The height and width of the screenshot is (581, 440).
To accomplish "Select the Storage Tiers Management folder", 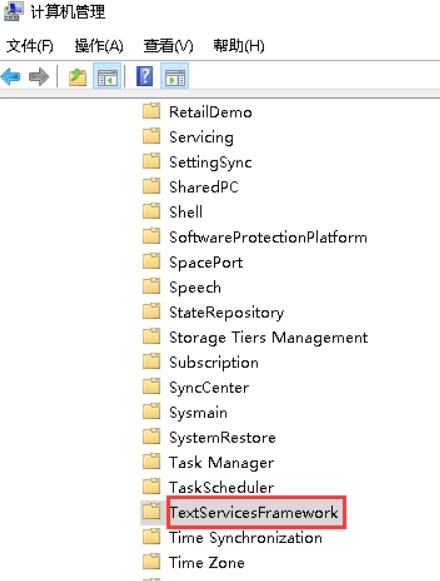I will (x=268, y=338).
